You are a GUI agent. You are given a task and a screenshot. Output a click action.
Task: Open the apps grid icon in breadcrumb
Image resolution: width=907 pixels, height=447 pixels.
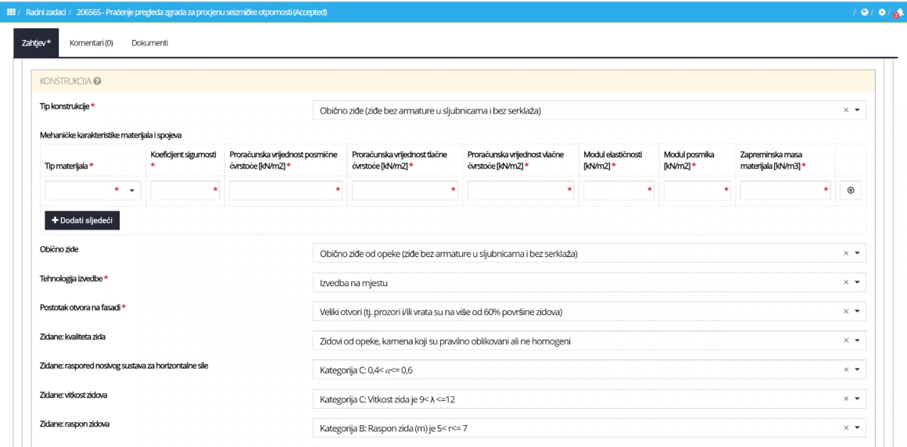10,12
